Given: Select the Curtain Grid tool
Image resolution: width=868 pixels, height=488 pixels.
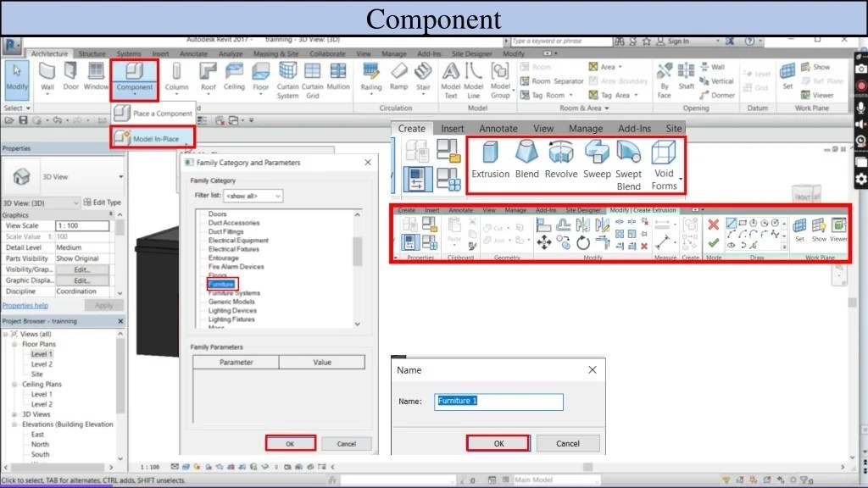Looking at the screenshot, I should (x=312, y=80).
